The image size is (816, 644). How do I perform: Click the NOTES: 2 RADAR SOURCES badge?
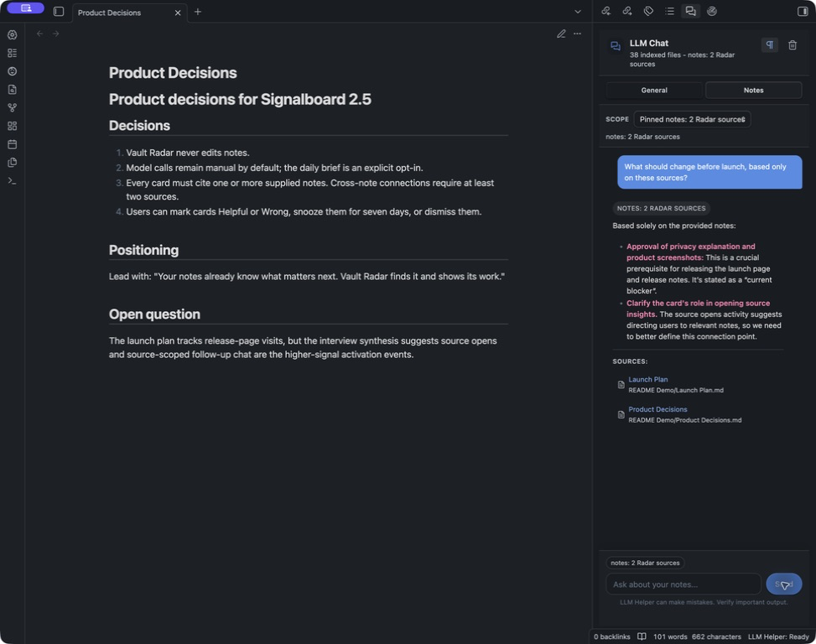click(x=661, y=208)
